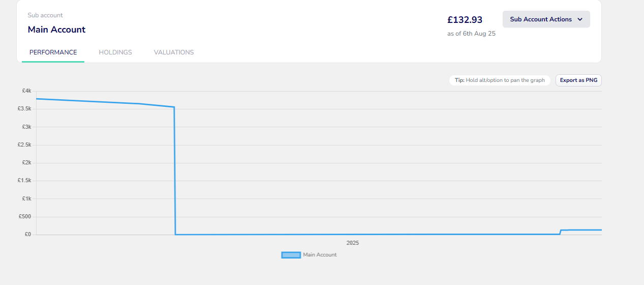This screenshot has height=285, width=644.
Task: Switch to the VALUATIONS tab
Action: (174, 52)
